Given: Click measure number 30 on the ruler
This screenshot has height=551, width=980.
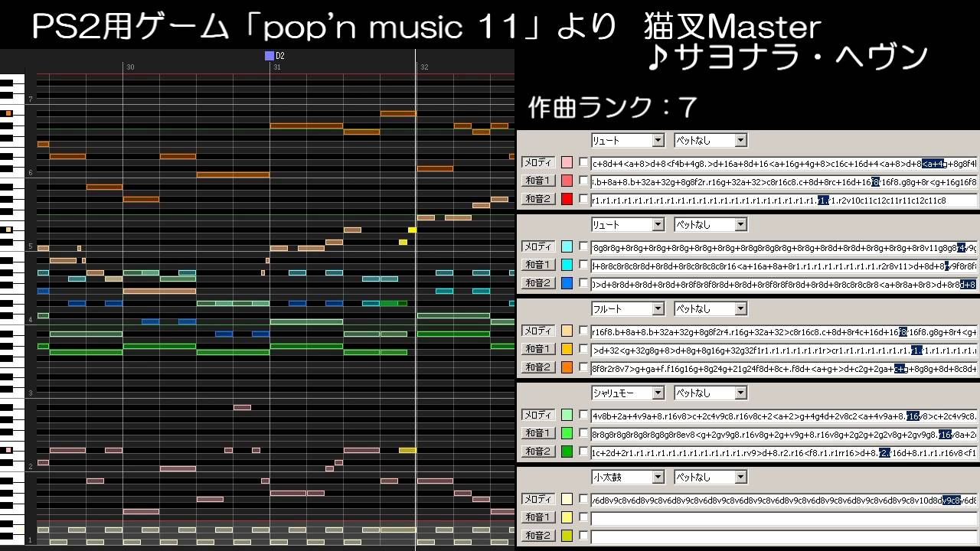Looking at the screenshot, I should point(130,67).
